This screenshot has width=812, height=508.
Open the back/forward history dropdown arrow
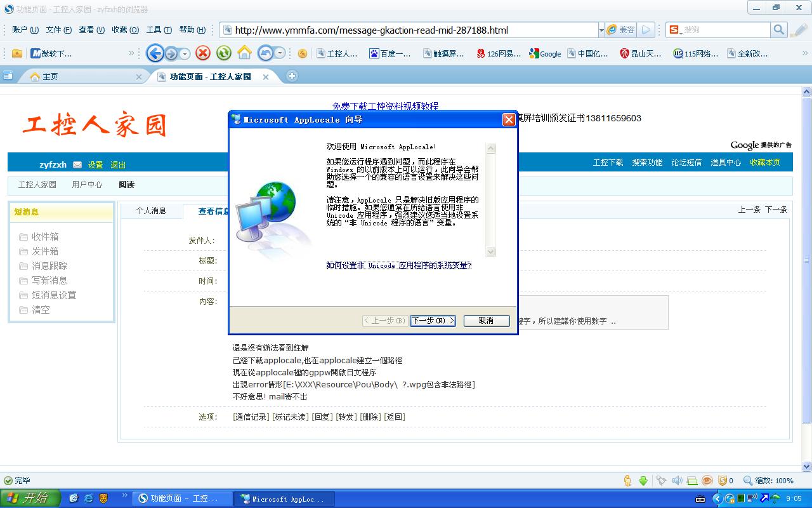click(185, 54)
